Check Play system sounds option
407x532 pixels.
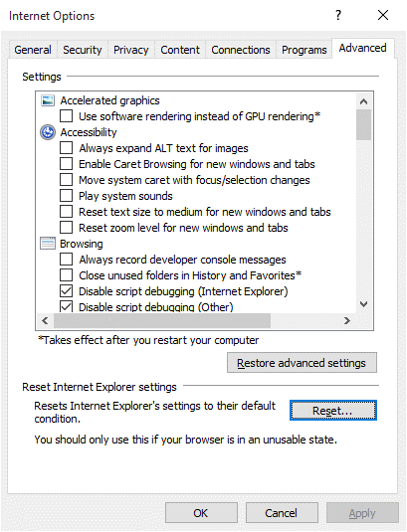[66, 196]
